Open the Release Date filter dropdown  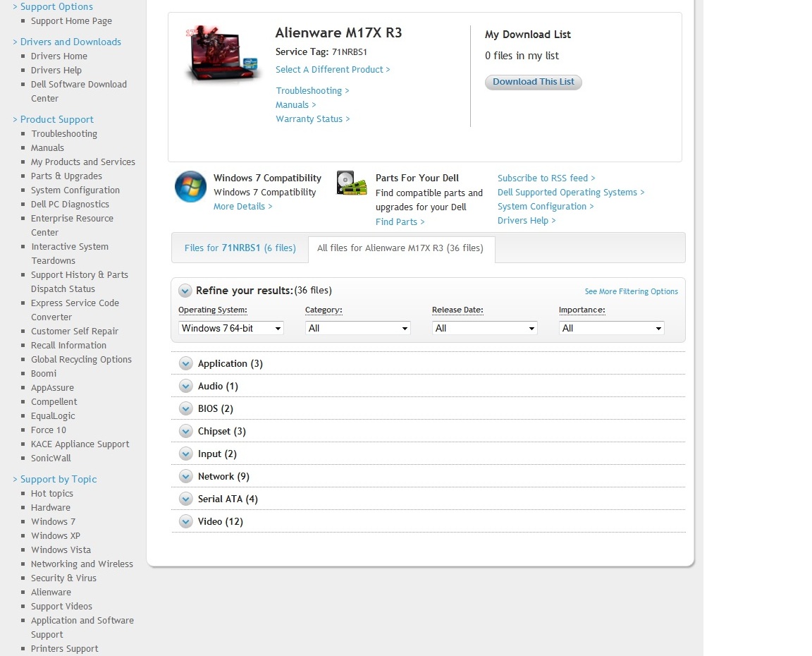coord(485,328)
